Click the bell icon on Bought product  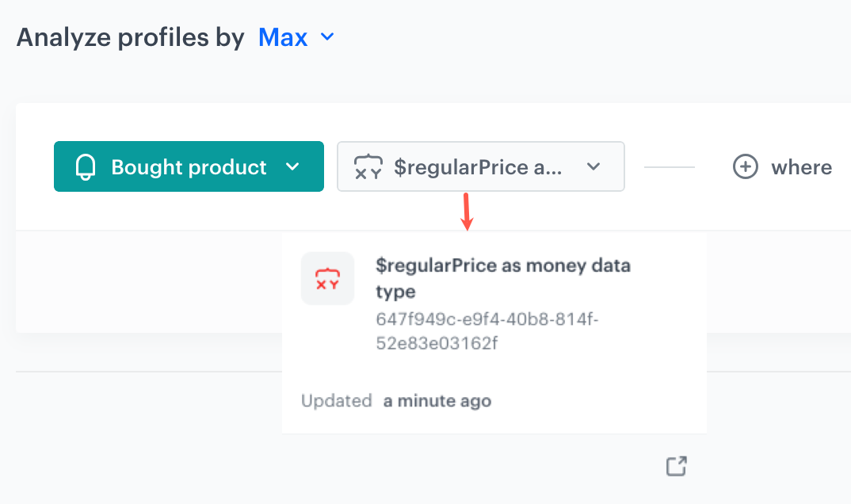tap(85, 167)
